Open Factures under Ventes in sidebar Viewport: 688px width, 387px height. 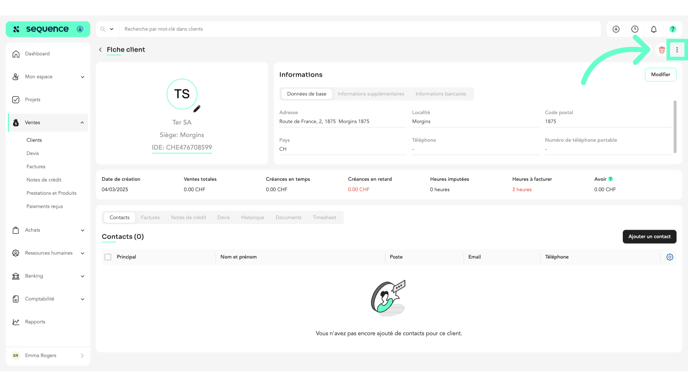click(x=36, y=167)
